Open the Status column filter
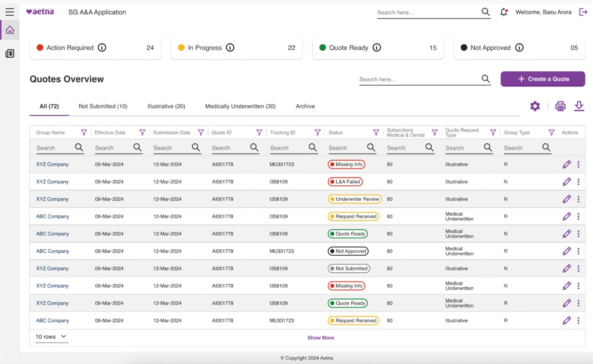This screenshot has height=364, width=593. (376, 132)
